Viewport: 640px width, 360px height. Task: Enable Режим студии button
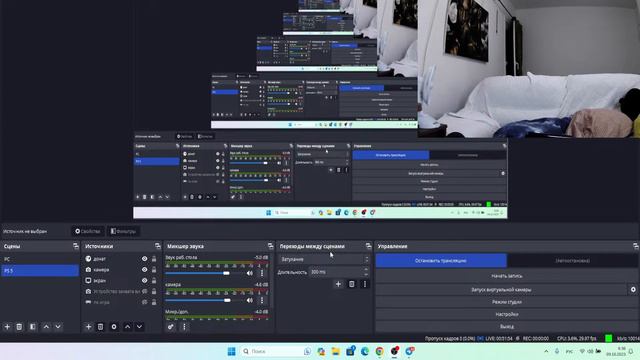[x=507, y=302]
